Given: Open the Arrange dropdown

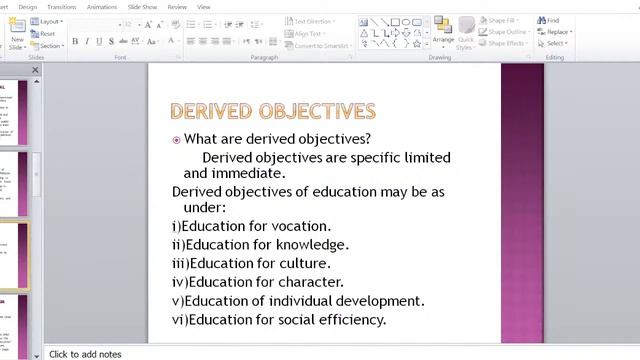Looking at the screenshot, I should (x=443, y=33).
